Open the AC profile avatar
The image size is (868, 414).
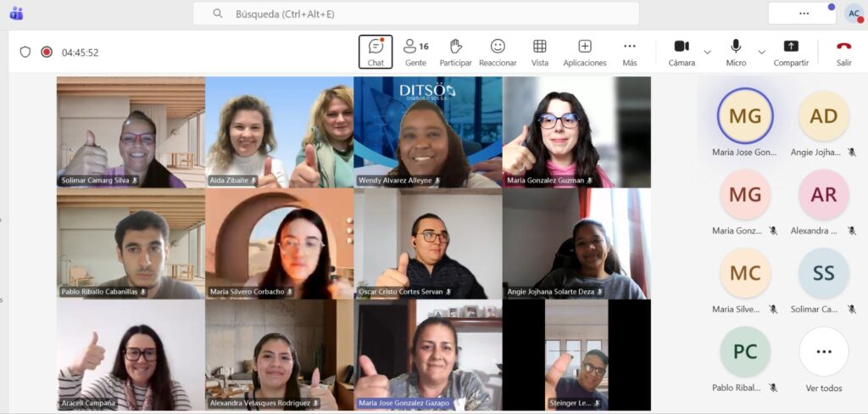(854, 14)
